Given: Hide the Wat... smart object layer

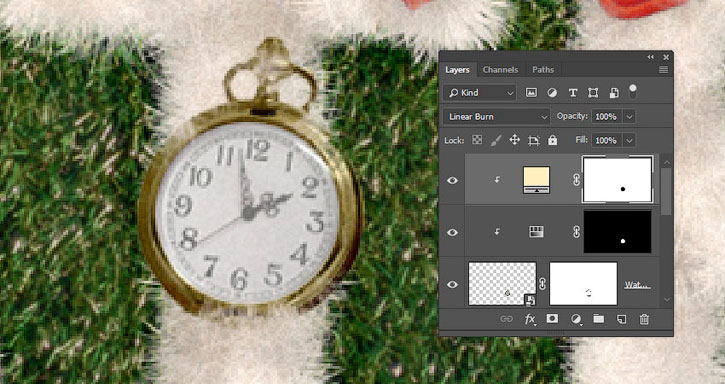Looking at the screenshot, I should [453, 285].
